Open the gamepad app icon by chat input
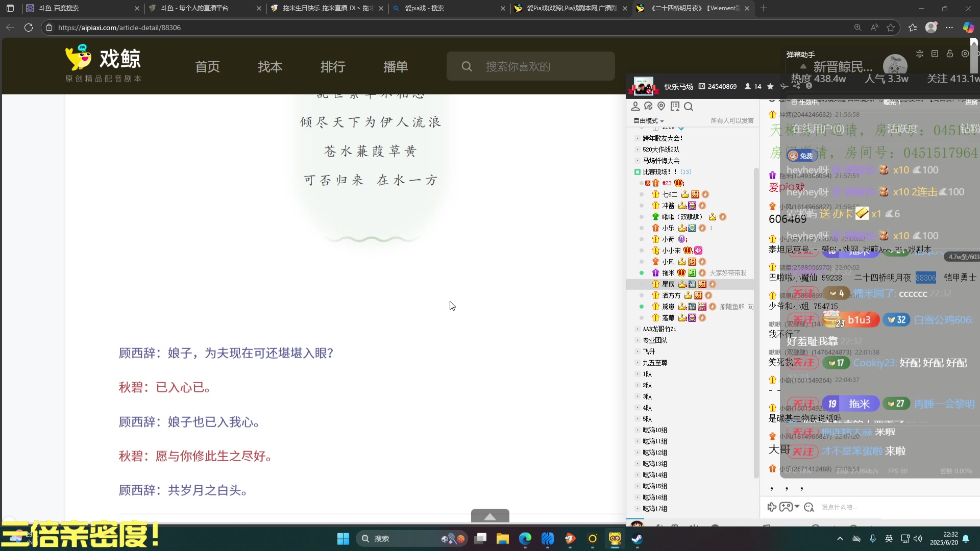This screenshot has height=551, width=980. click(x=786, y=507)
